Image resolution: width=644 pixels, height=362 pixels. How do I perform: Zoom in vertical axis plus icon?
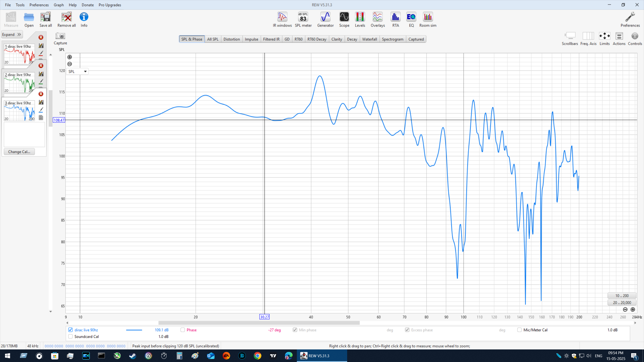click(70, 57)
